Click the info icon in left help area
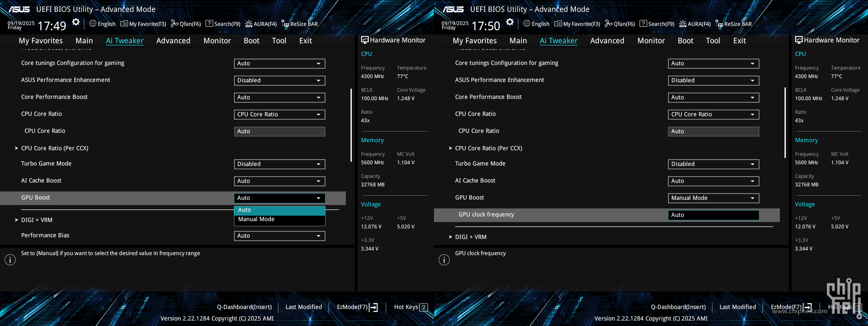 10,260
